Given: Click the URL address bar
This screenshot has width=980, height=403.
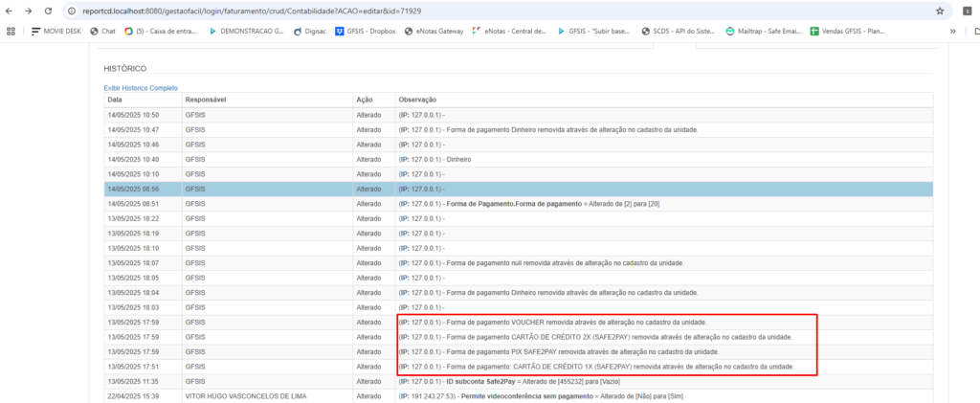Looking at the screenshot, I should (479, 11).
